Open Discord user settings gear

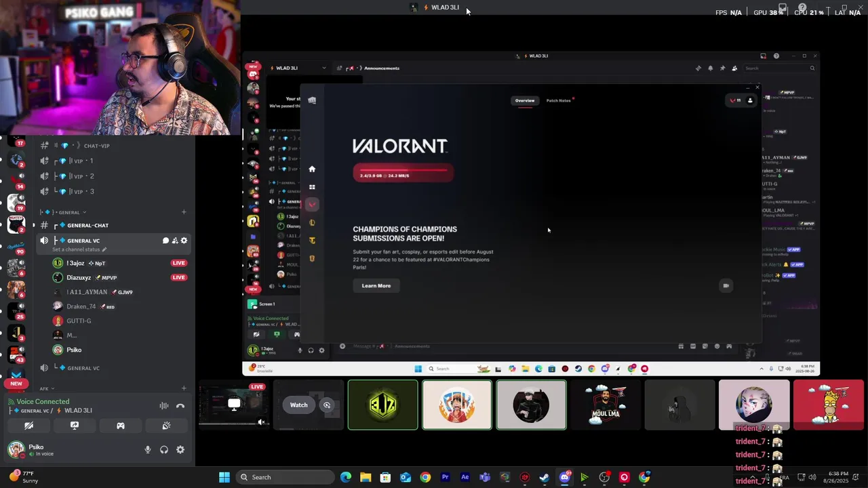(180, 449)
